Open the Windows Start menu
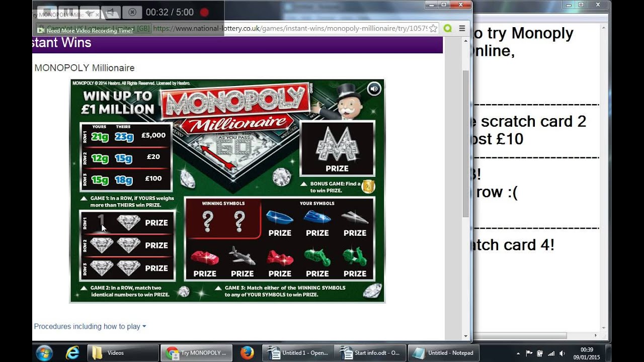644x362 pixels. tap(44, 352)
